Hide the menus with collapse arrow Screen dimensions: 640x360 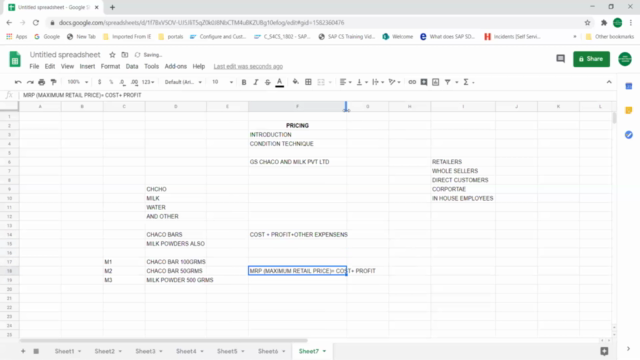click(x=609, y=82)
